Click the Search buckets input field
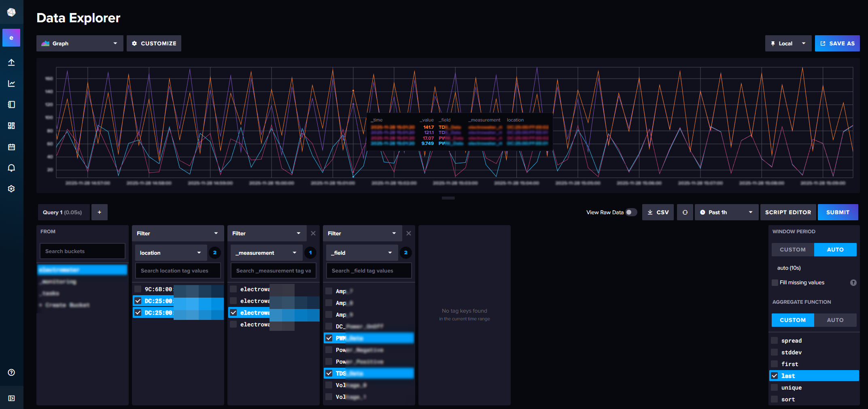This screenshot has height=409, width=868. 82,251
